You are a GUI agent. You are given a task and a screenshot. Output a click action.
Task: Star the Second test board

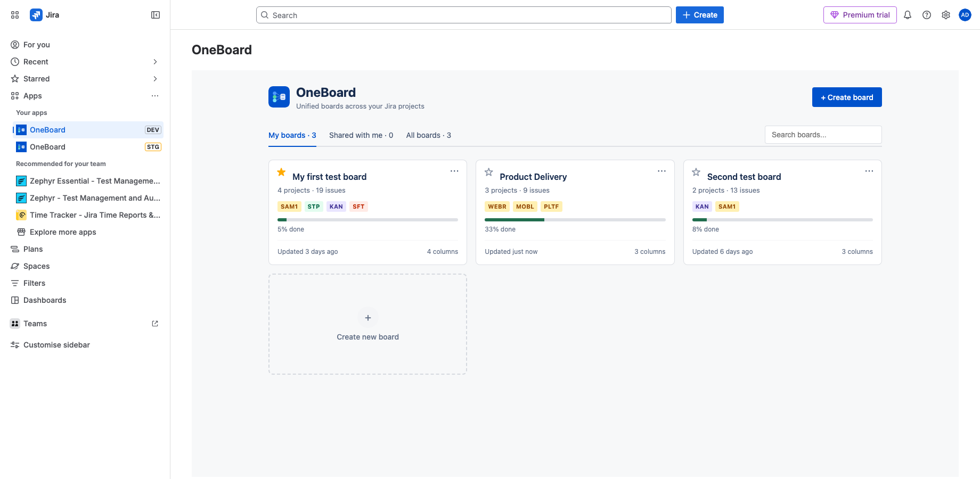coord(696,172)
